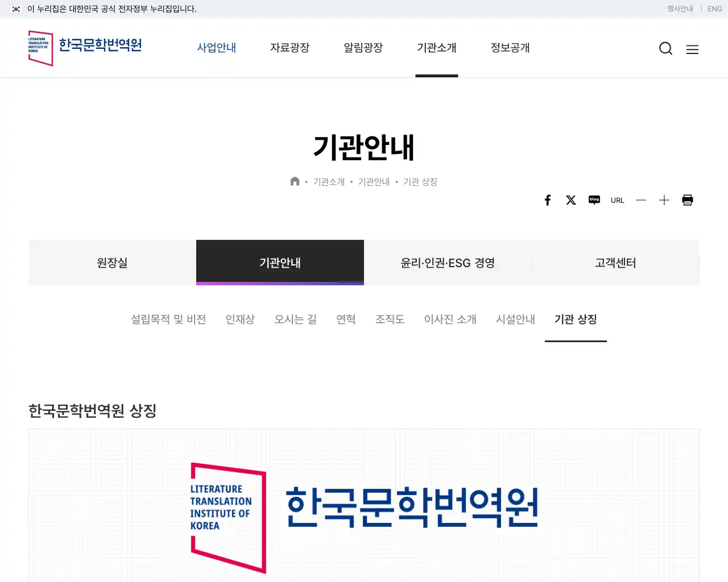Increase text size with plus icon
The height and width of the screenshot is (582, 728).
(664, 200)
